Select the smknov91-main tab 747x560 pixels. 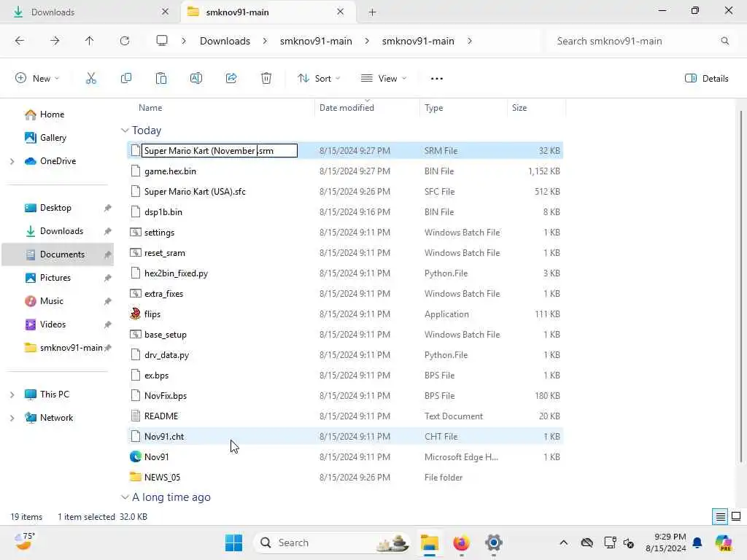point(268,12)
